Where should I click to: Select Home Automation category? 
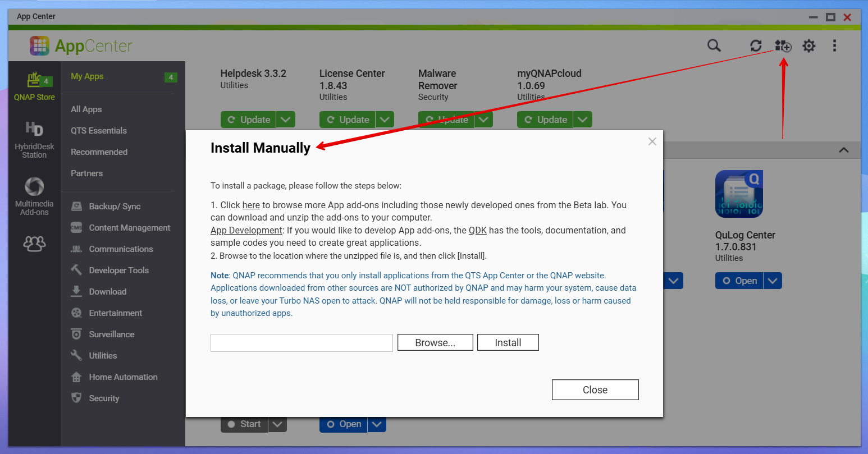pyautogui.click(x=123, y=377)
